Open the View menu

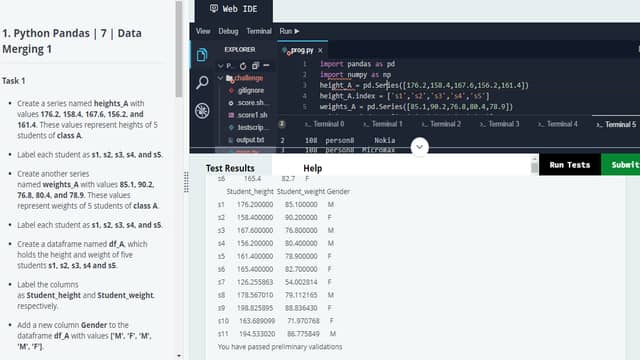203,31
